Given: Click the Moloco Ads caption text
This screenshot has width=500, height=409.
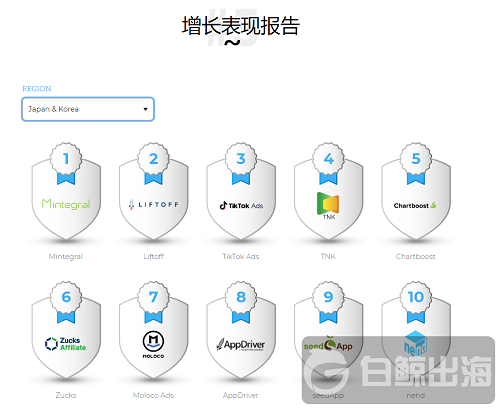Looking at the screenshot, I should coord(153,395).
